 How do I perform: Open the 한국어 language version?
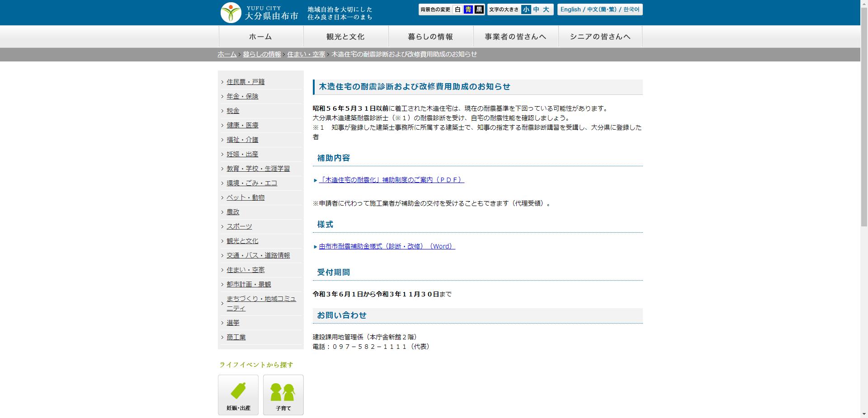coord(630,9)
